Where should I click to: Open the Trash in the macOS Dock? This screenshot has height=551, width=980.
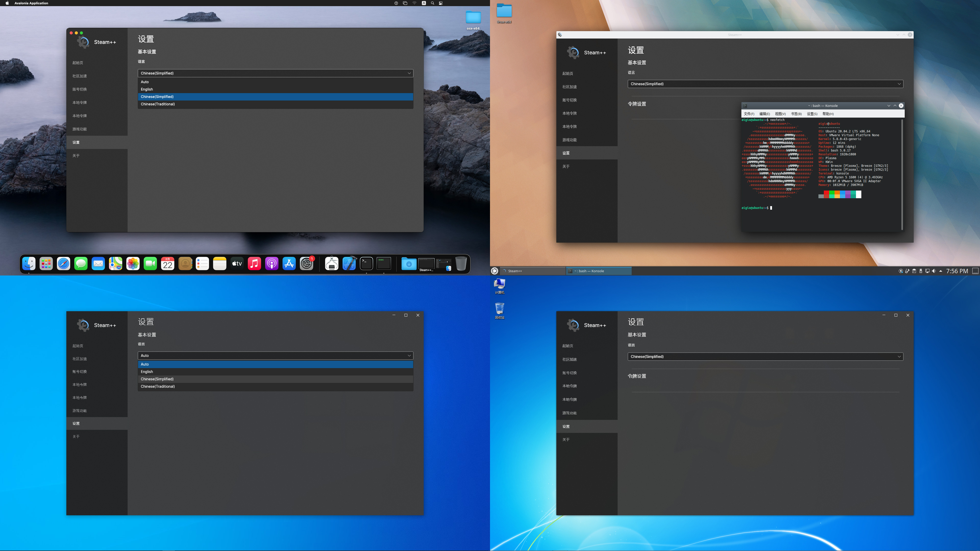[461, 264]
